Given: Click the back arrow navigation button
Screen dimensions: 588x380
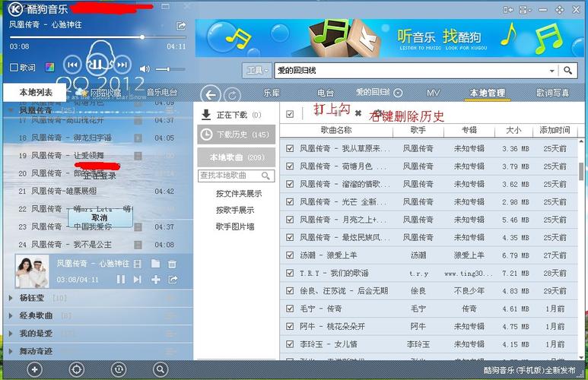Looking at the screenshot, I should (x=213, y=94).
